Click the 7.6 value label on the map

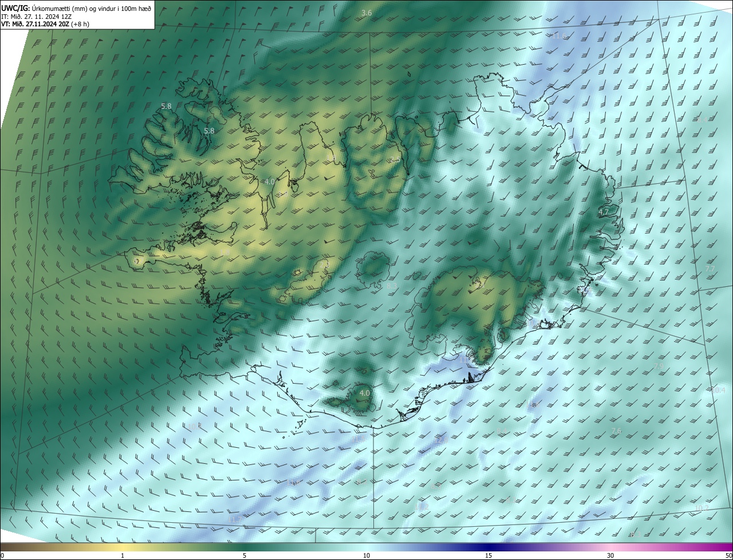[x=616, y=431]
